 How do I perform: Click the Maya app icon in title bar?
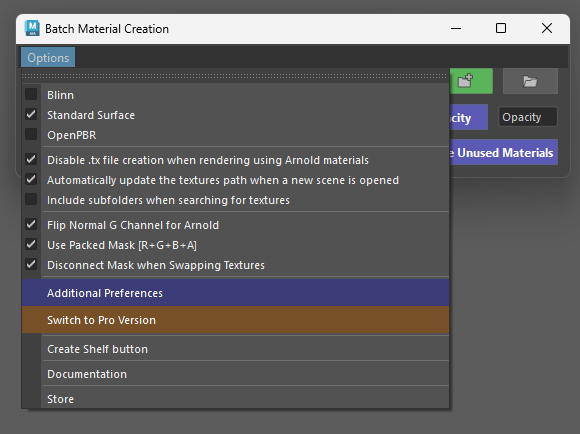pos(32,28)
